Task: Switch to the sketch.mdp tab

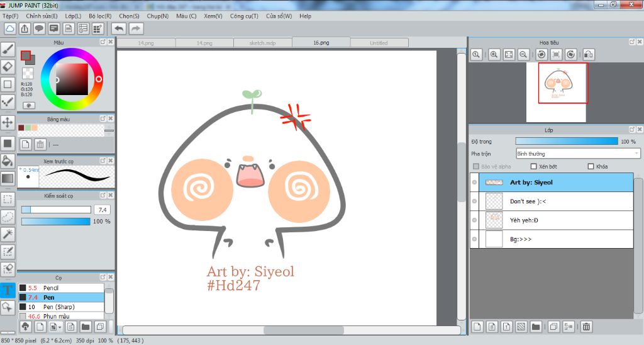Action: (x=263, y=43)
